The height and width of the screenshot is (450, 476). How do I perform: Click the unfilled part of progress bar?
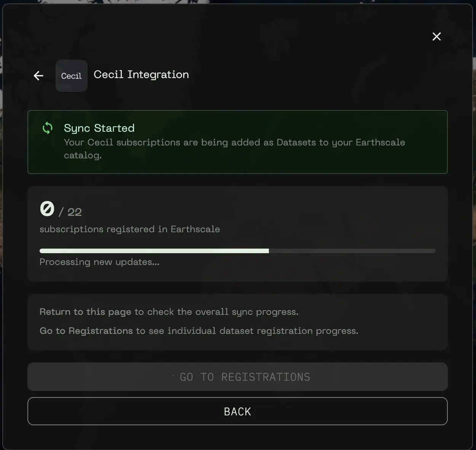click(x=352, y=251)
